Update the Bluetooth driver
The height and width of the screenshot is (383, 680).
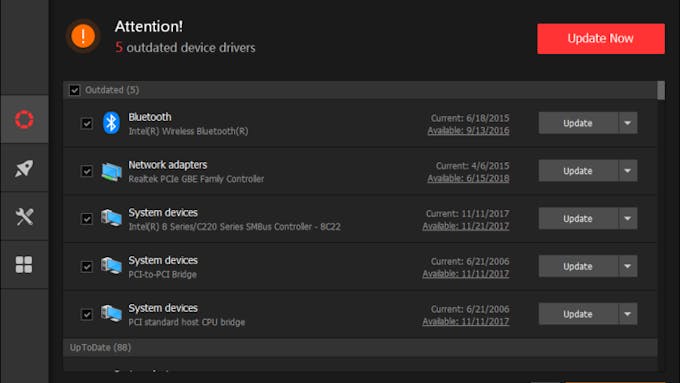(578, 123)
